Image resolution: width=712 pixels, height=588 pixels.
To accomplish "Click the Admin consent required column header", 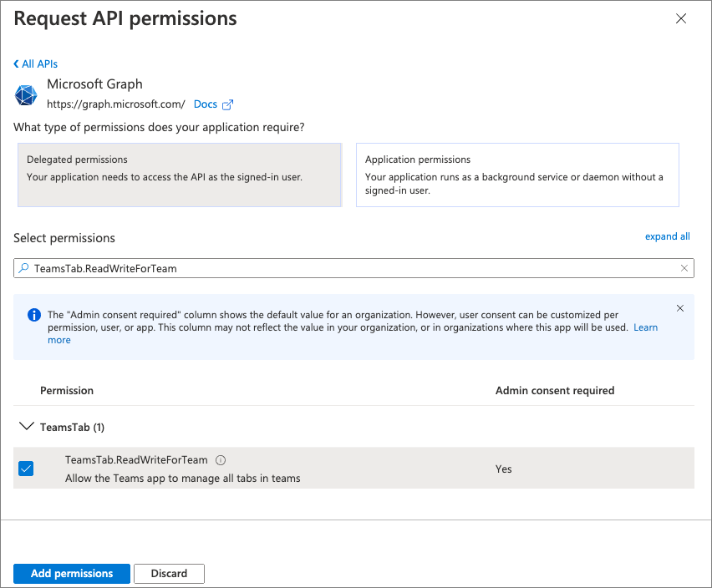I will (555, 391).
